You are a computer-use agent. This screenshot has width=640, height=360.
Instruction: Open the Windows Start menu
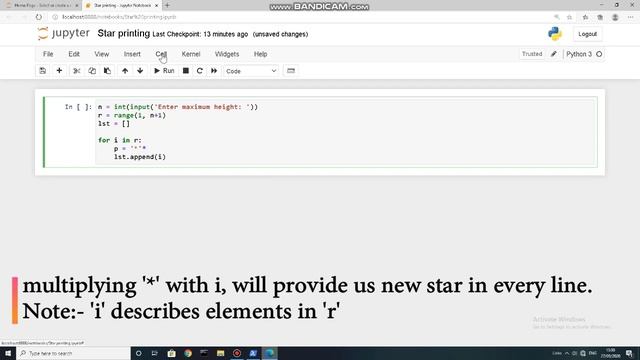(8, 353)
